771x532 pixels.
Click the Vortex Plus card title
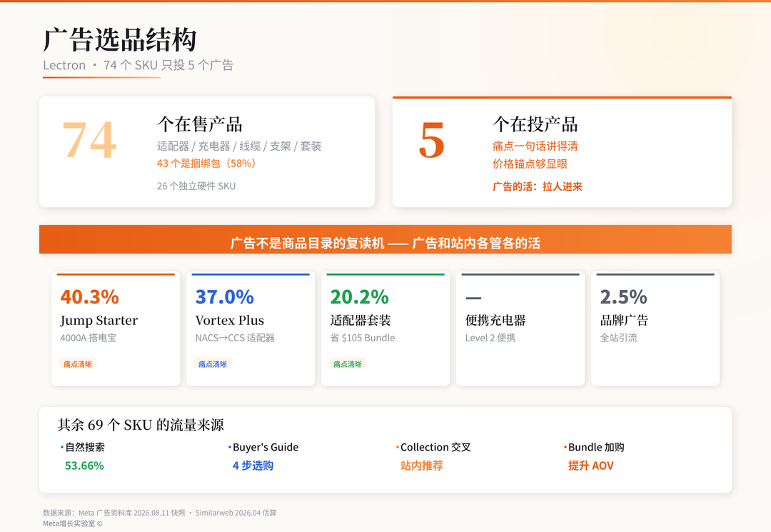pyautogui.click(x=230, y=320)
